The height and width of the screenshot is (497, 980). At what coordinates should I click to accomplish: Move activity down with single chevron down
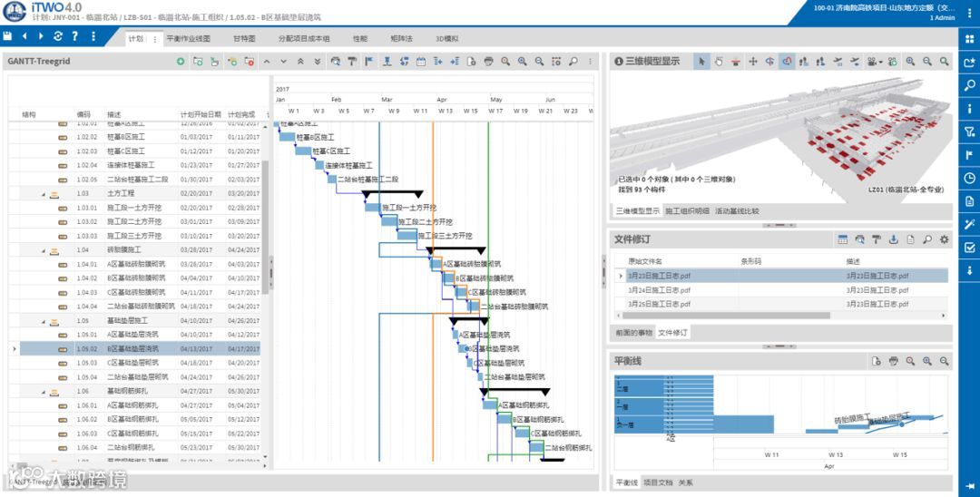point(284,61)
